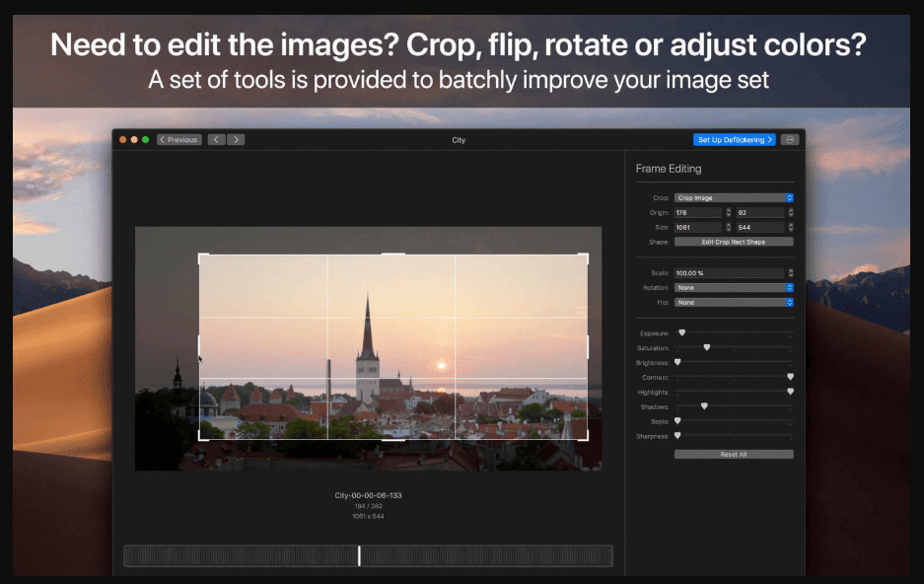
Task: Click the stepper beside Size value 544
Action: click(791, 228)
